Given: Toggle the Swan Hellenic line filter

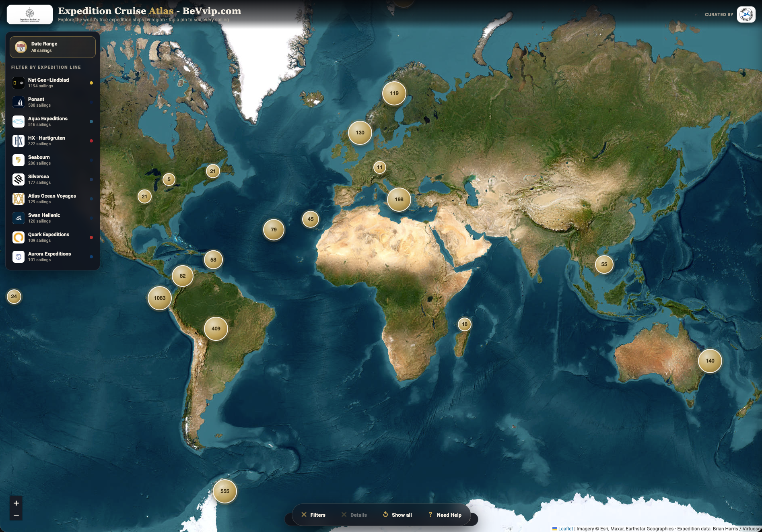Looking at the screenshot, I should (53, 218).
